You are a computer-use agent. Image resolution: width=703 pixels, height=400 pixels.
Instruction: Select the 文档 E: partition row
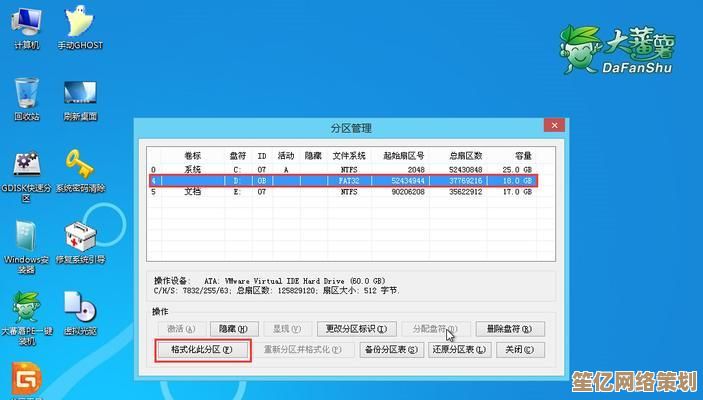[341, 191]
